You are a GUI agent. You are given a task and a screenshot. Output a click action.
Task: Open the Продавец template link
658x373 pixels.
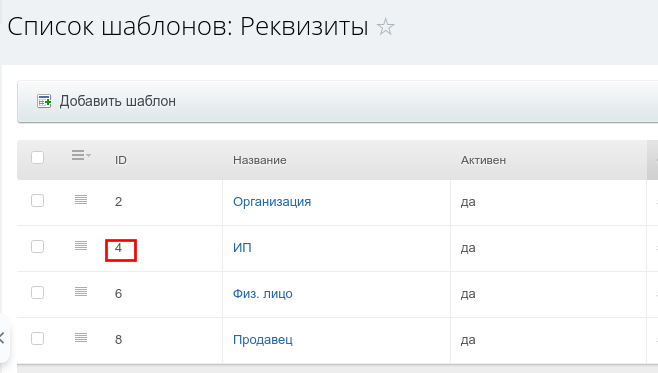pyautogui.click(x=263, y=339)
